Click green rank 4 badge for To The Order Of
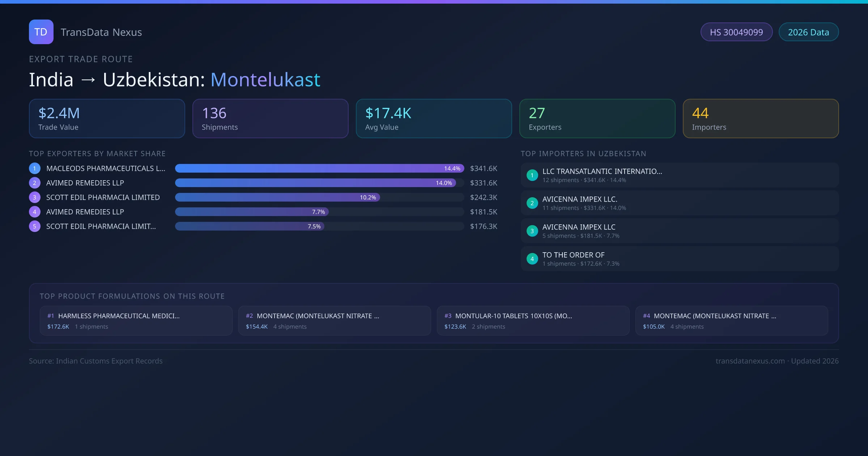This screenshot has width=868, height=456. click(532, 259)
